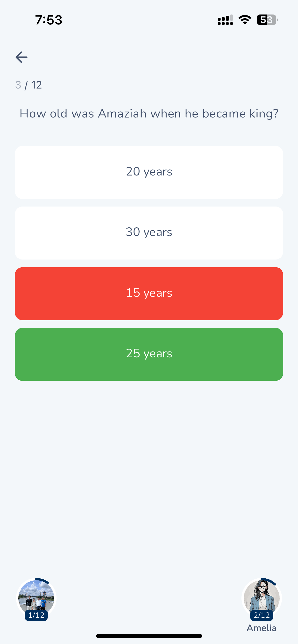Click the "Amelia" player name
The image size is (298, 644).
tap(262, 628)
